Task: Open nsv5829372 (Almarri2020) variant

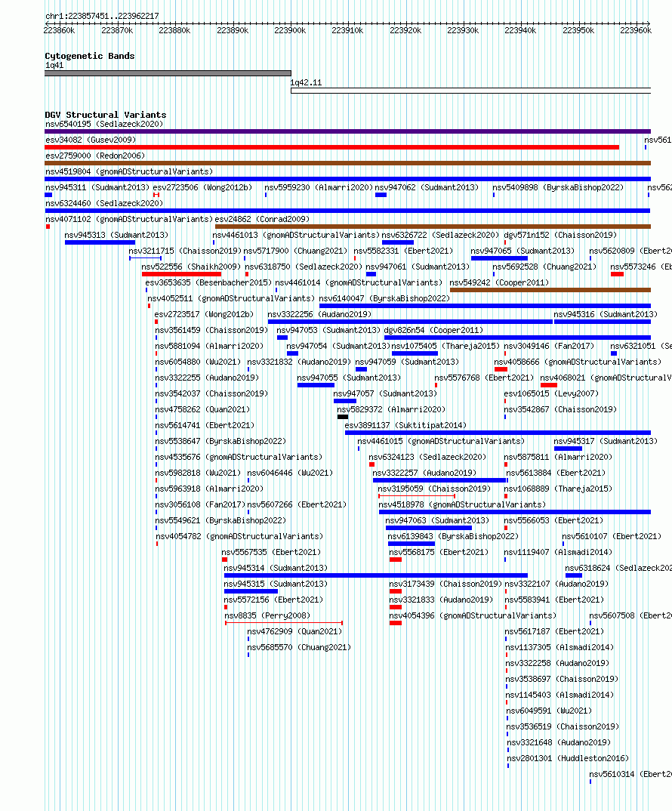Action: (x=391, y=409)
